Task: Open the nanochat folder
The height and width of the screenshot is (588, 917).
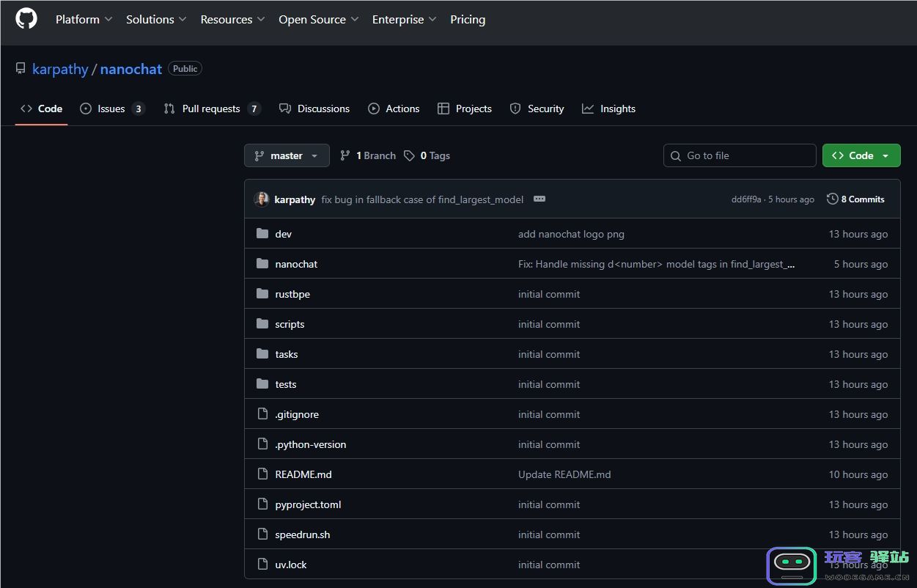Action: pos(296,264)
